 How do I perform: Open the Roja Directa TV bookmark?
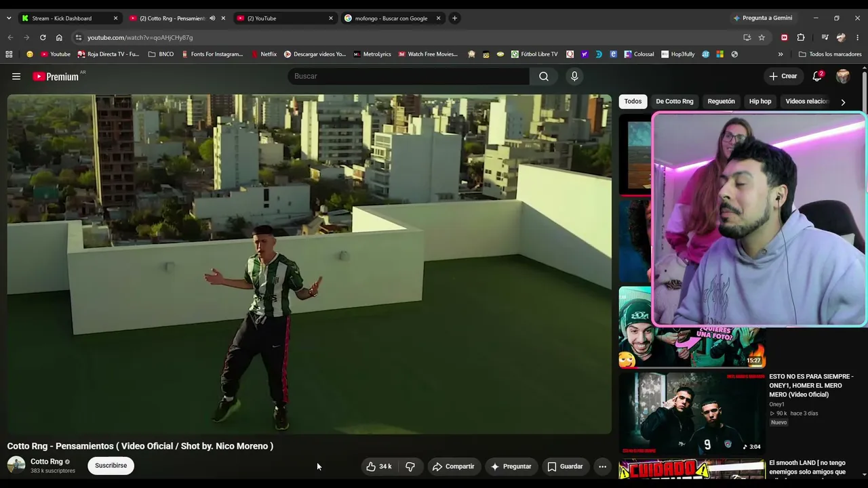(108, 54)
